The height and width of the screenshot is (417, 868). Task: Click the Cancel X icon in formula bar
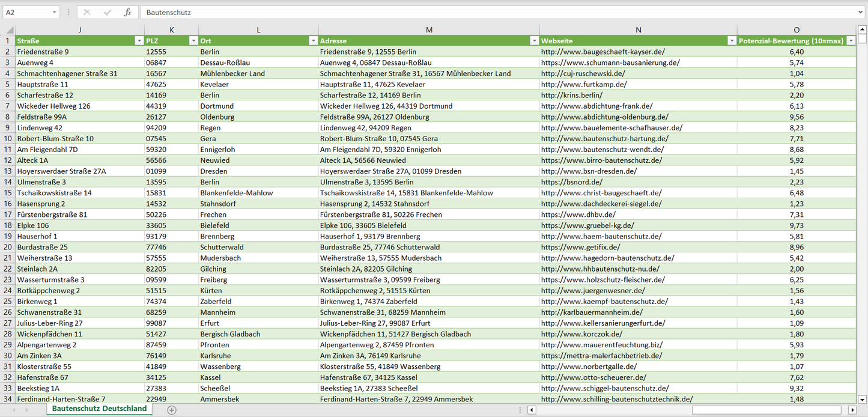click(87, 12)
